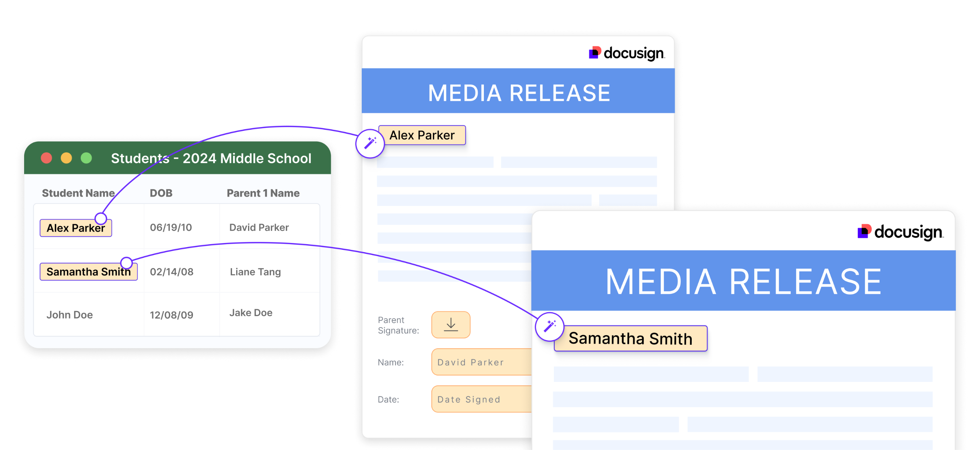980x450 pixels.
Task: Click the Samantha Smith tag on the front document
Action: [x=630, y=338]
